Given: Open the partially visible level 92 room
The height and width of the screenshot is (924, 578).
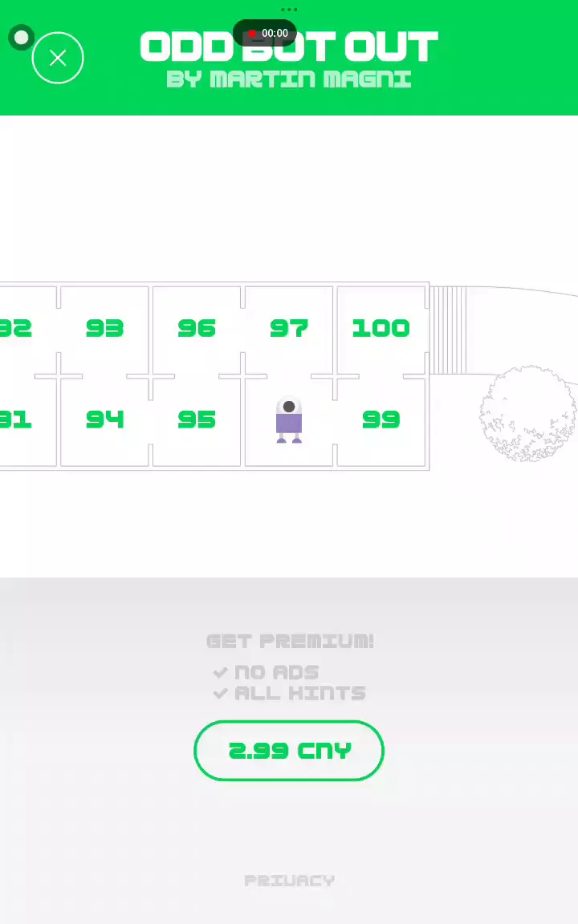Looking at the screenshot, I should tap(16, 329).
